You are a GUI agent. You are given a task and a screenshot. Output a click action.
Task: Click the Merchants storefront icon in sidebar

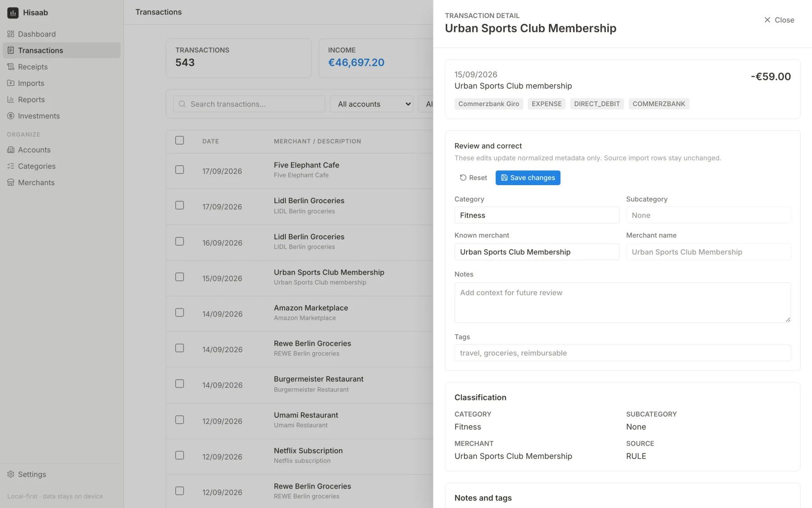coord(11,182)
